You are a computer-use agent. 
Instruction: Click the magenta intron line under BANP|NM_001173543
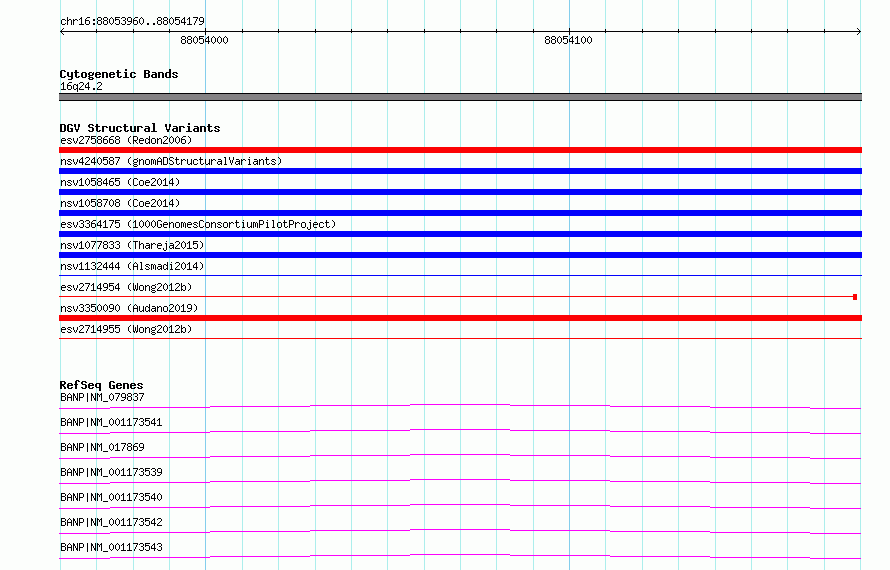click(460, 556)
